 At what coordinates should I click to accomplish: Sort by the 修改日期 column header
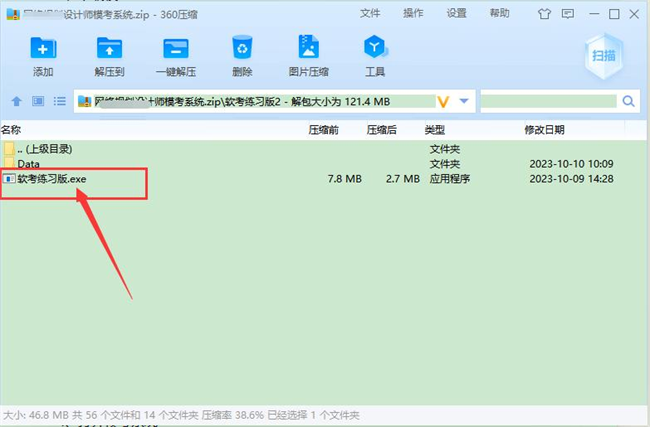click(x=544, y=130)
